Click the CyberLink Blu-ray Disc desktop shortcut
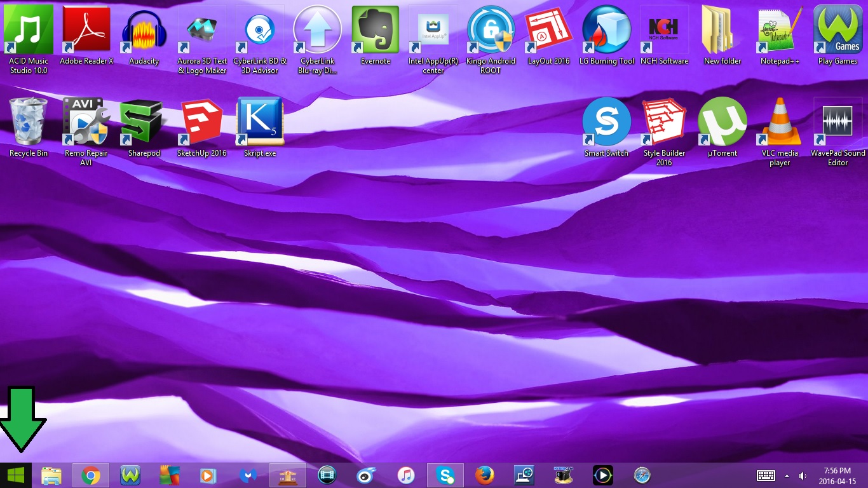The image size is (868, 488). click(318, 39)
